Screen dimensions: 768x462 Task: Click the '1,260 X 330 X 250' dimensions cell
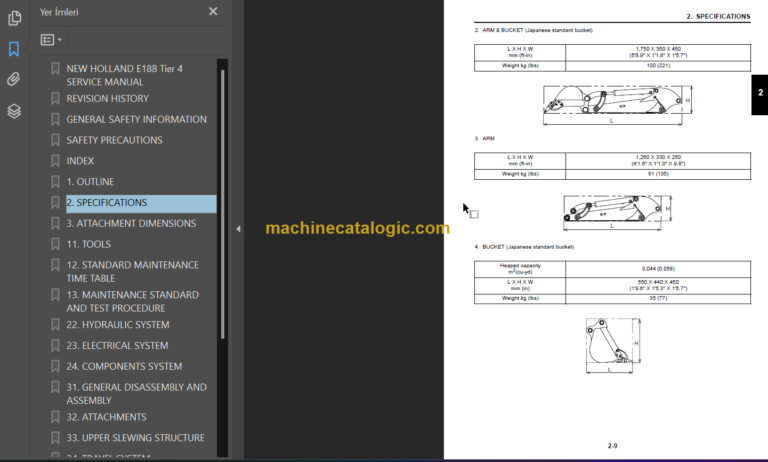pos(658,161)
